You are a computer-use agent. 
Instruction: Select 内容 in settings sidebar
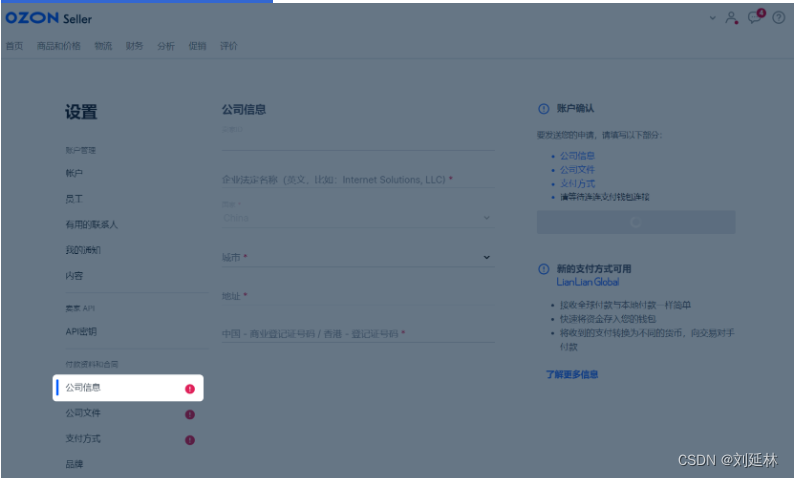pyautogui.click(x=74, y=275)
